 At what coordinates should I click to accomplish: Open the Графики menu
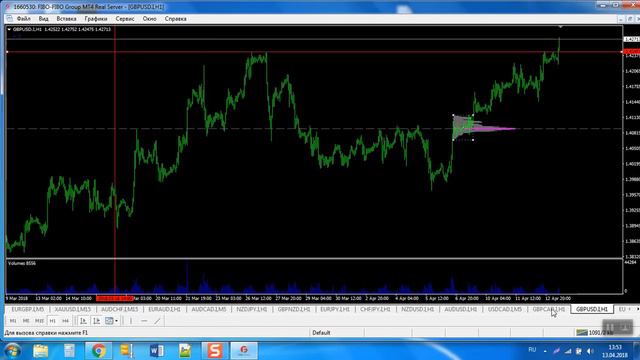pyautogui.click(x=96, y=19)
